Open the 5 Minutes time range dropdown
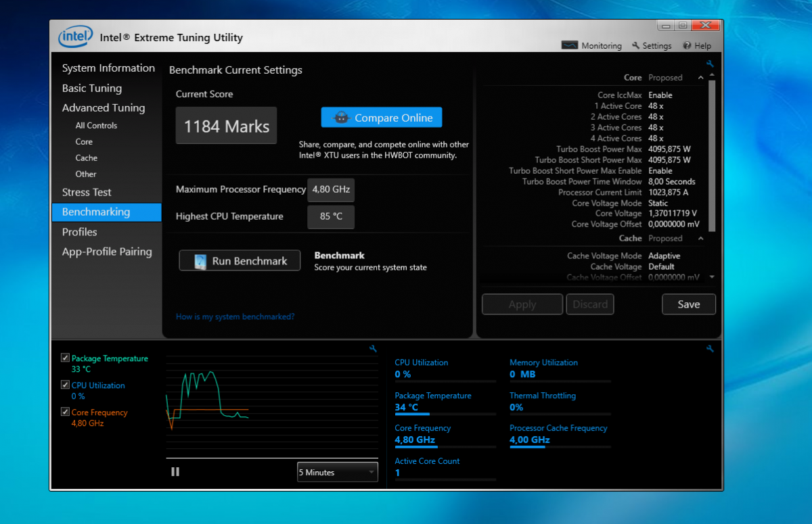This screenshot has height=524, width=812. [x=337, y=472]
